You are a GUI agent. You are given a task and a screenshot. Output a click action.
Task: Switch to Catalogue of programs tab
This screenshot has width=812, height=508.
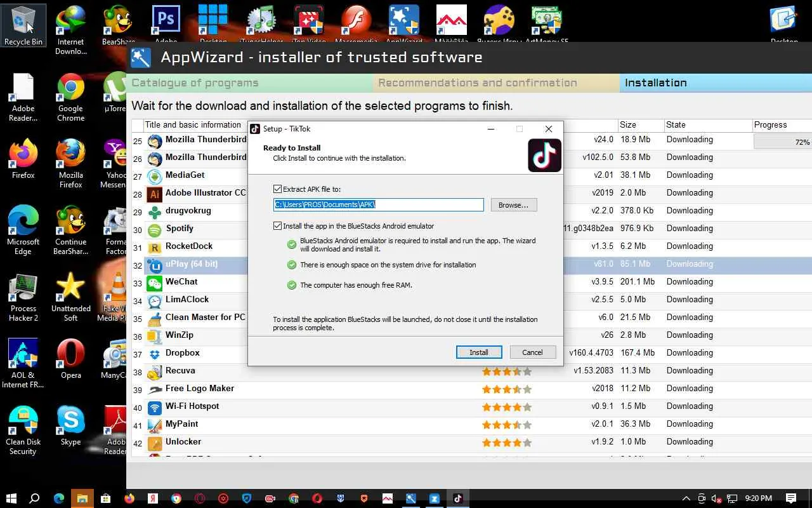(249, 83)
